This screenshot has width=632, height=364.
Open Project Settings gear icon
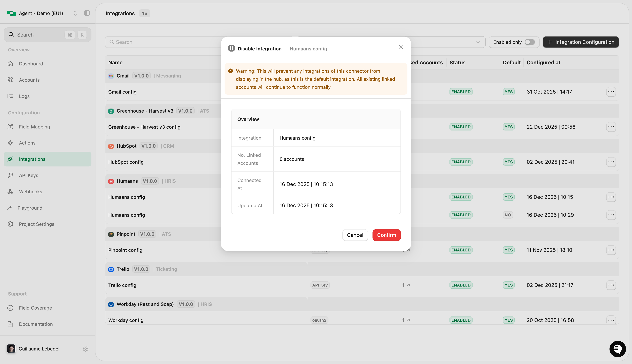[x=10, y=224]
